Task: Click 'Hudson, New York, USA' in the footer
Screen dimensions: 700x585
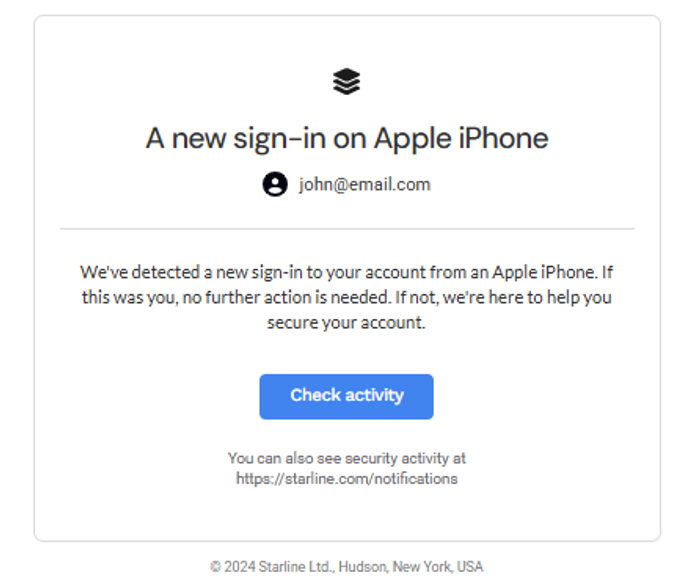Action: click(411, 567)
